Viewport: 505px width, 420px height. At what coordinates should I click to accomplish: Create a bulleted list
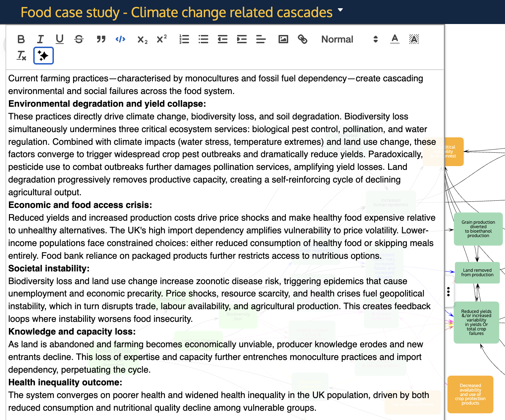pyautogui.click(x=203, y=39)
